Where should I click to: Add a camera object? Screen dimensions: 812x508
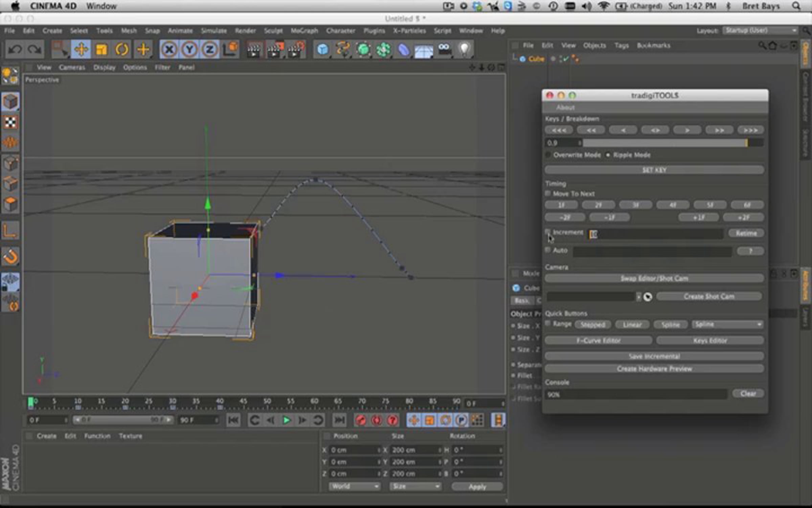444,49
